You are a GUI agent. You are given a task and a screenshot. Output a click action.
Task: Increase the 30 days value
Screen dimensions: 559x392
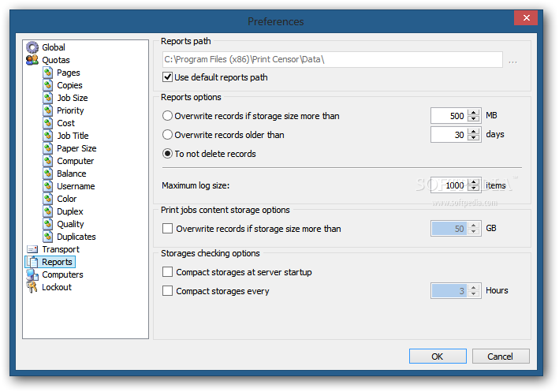[473, 131]
